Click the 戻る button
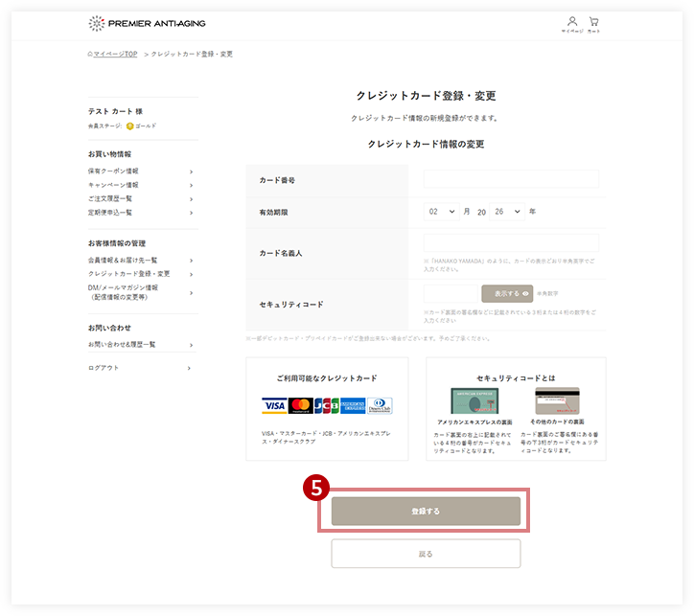694x616 pixels. click(x=426, y=554)
